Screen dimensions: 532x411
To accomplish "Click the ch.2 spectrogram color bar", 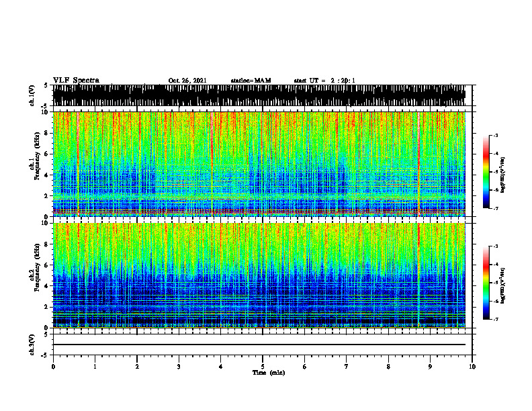I will coord(486,283).
